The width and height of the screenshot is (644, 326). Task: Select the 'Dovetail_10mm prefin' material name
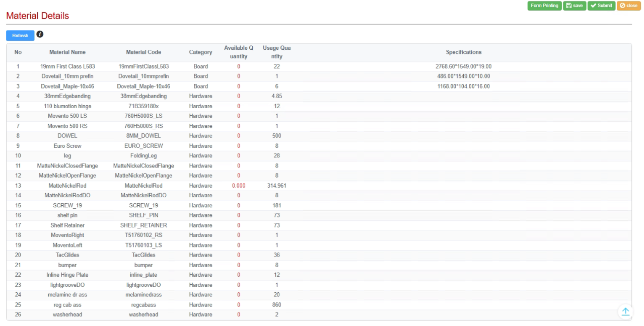pyautogui.click(x=67, y=76)
